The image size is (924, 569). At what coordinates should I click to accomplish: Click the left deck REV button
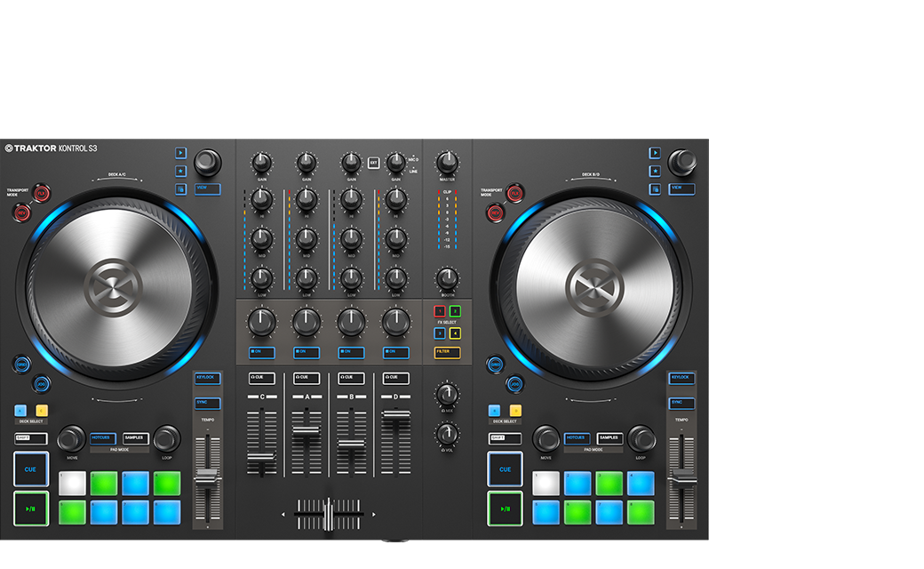tap(22, 212)
